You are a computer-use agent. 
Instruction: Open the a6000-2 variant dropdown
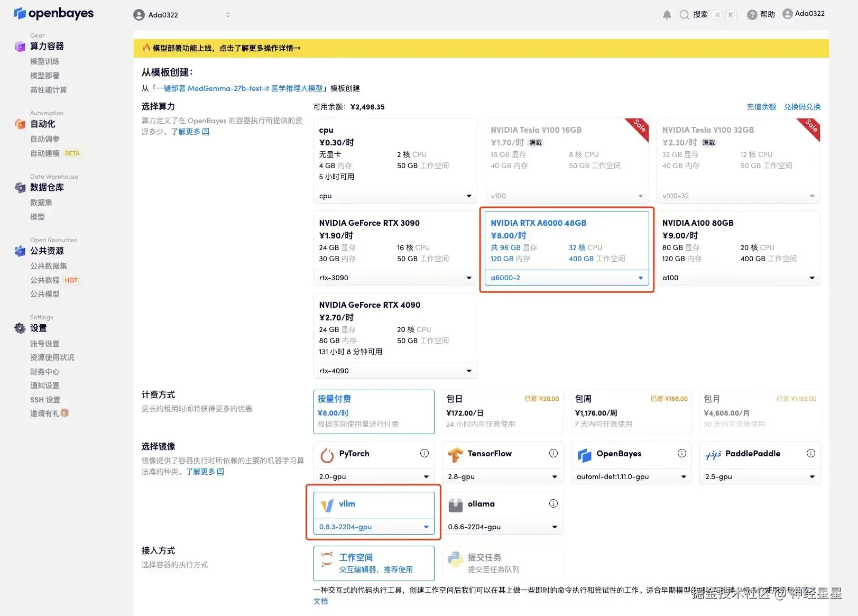(x=567, y=278)
